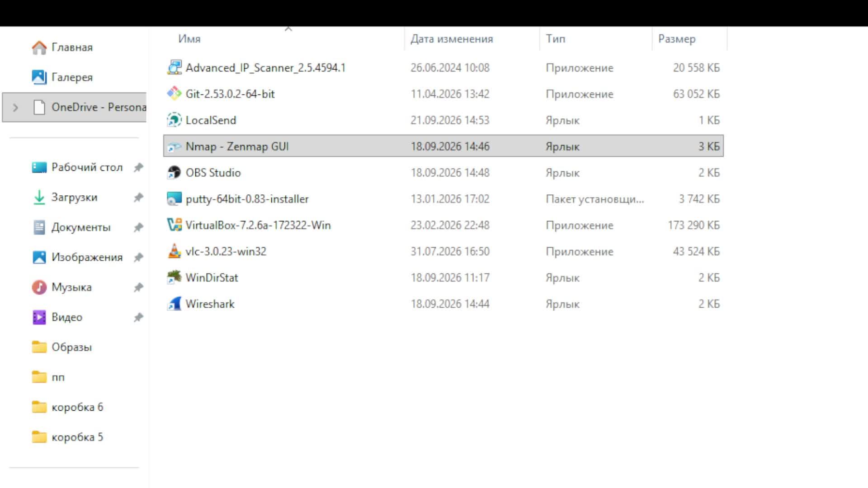Sort files by Размер column header
868x488 pixels.
[677, 39]
